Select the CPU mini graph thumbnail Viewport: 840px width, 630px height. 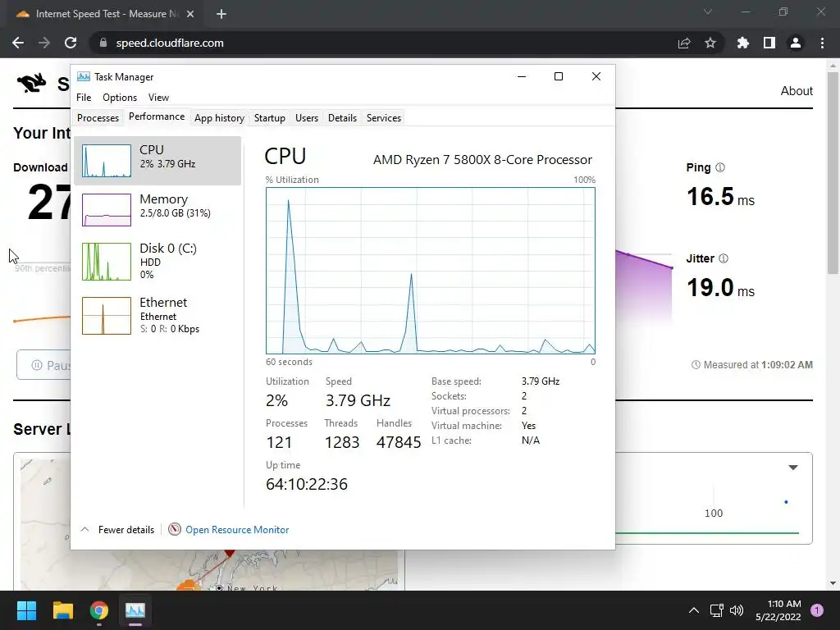click(x=107, y=160)
